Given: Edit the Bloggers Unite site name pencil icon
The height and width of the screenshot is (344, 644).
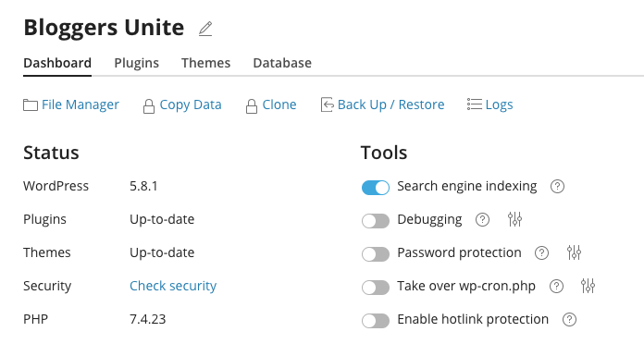Looking at the screenshot, I should pyautogui.click(x=205, y=29).
